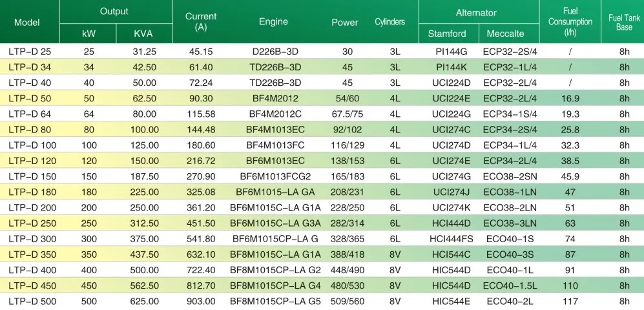Click the 509/560 power value
The width and height of the screenshot is (644, 310).
pos(347,301)
